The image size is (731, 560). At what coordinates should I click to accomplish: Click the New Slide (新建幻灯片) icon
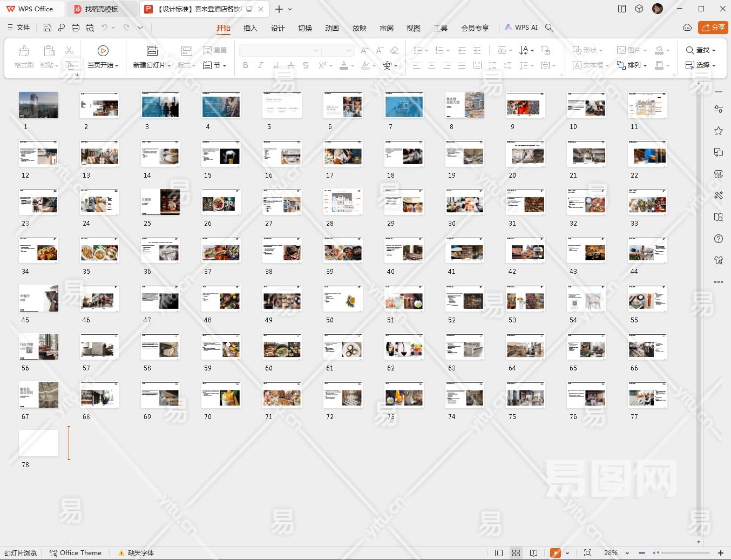[x=152, y=51]
